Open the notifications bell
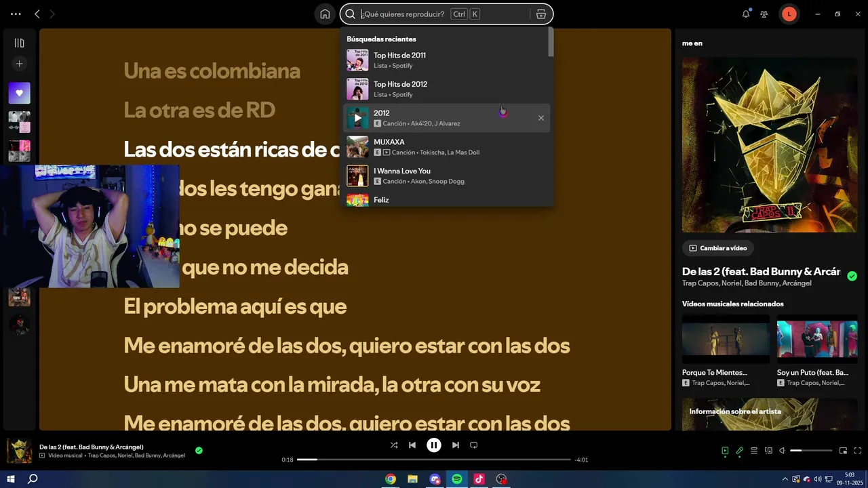868x488 pixels. (746, 14)
